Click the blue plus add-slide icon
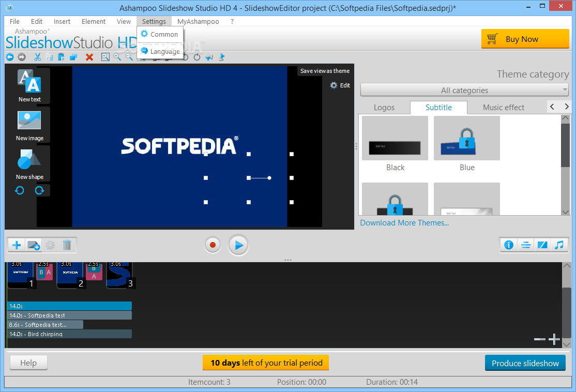This screenshot has height=392, width=576. pyautogui.click(x=17, y=245)
